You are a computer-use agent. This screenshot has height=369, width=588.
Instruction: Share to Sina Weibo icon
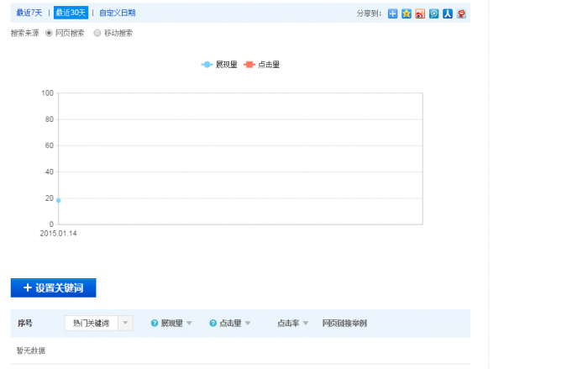pyautogui.click(x=420, y=13)
